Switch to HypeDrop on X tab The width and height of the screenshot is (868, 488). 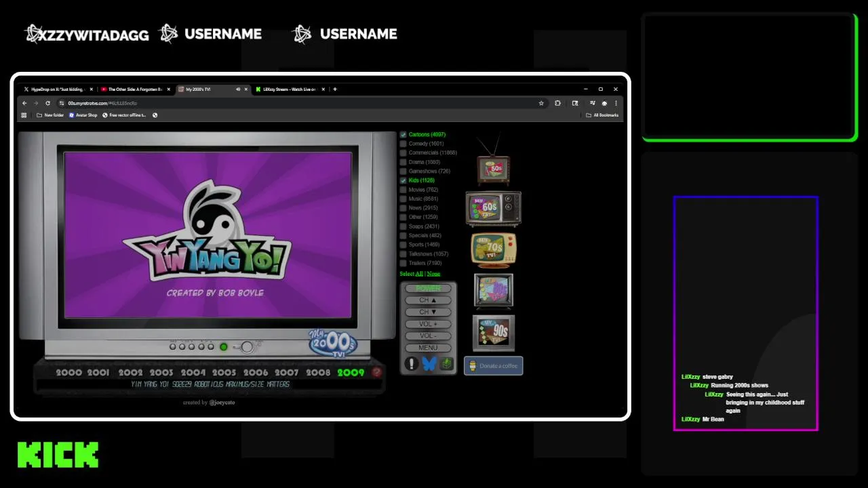57,89
